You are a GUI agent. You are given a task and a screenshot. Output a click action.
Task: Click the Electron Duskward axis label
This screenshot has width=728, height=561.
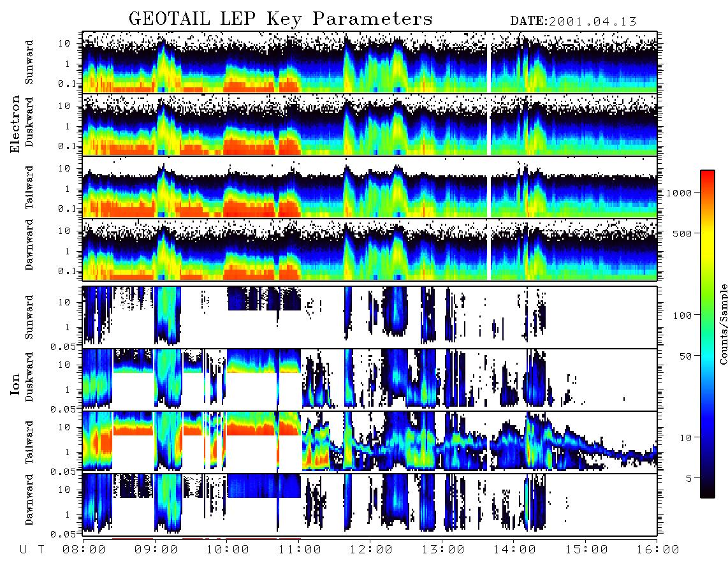[29, 122]
